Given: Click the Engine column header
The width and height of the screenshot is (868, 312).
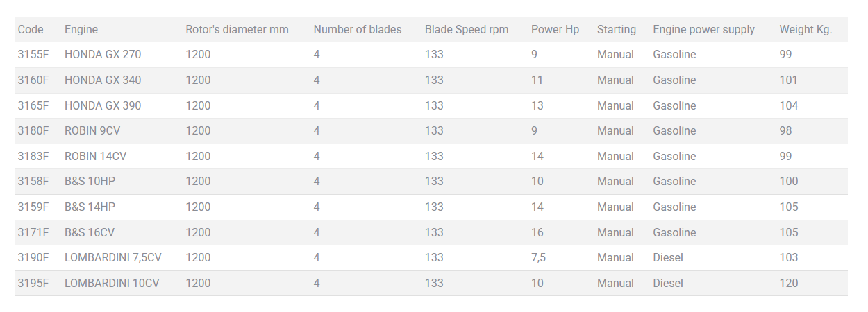Looking at the screenshot, I should tap(81, 29).
